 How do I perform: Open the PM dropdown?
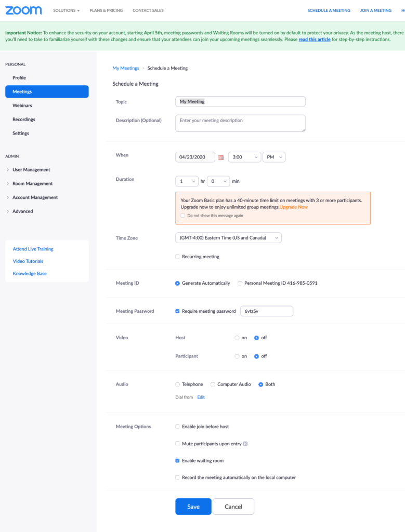click(x=274, y=157)
